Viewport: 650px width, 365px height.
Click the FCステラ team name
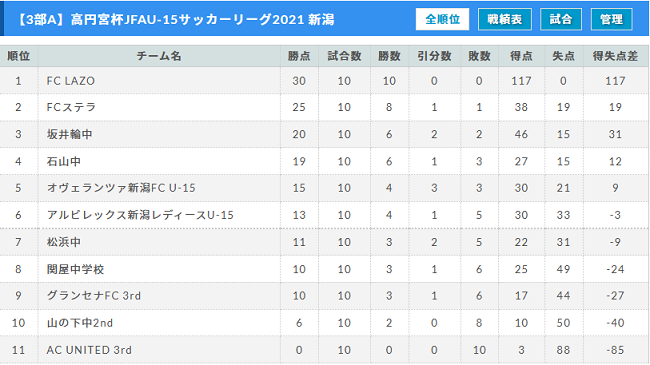pyautogui.click(x=71, y=107)
